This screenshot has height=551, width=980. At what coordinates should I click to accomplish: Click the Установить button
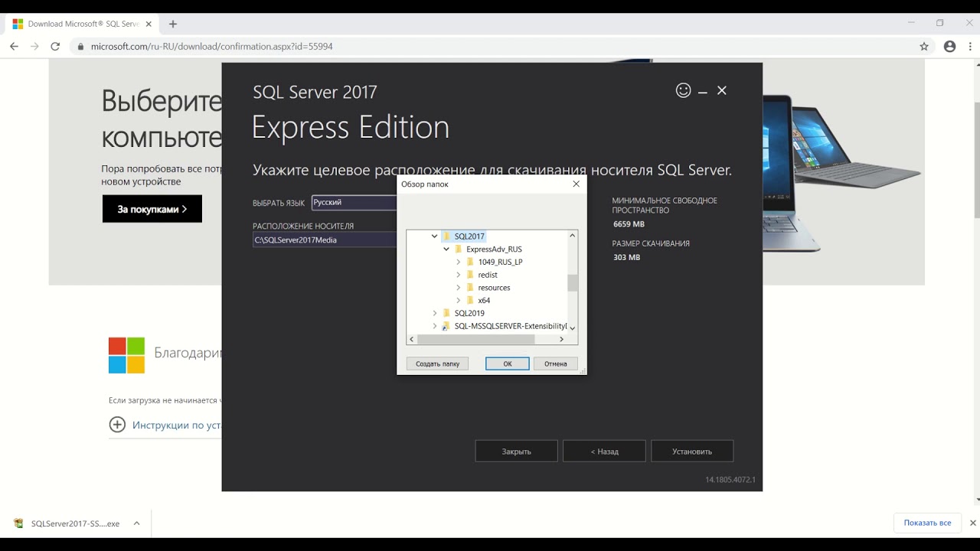coord(692,452)
